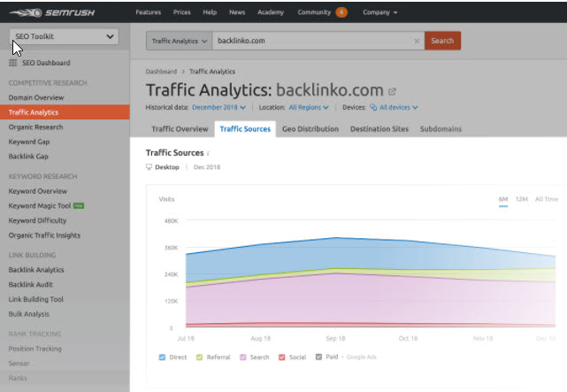Open Traffic Analytics in sidebar
Image resolution: width=567 pixels, height=392 pixels.
[x=65, y=112]
